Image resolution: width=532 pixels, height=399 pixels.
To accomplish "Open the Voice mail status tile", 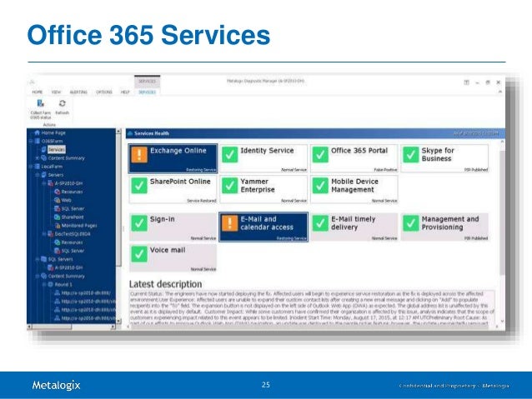I will 173,258.
